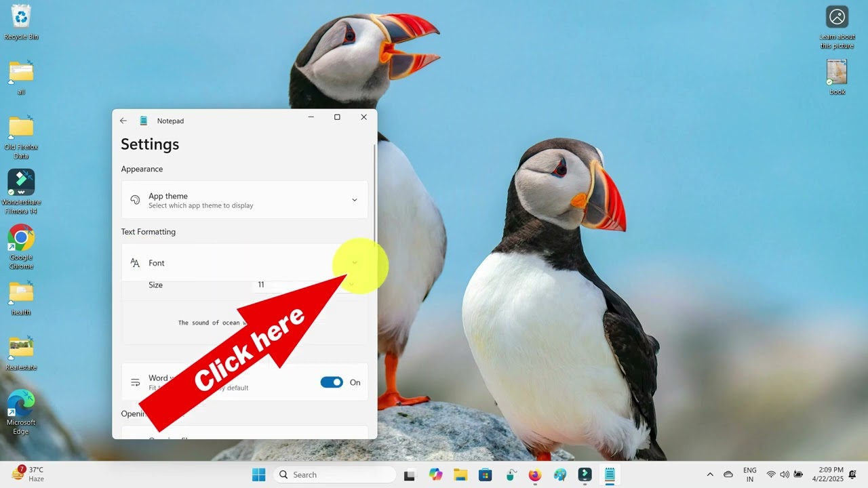The height and width of the screenshot is (488, 868).
Task: Show hidden system tray icons
Action: [710, 474]
